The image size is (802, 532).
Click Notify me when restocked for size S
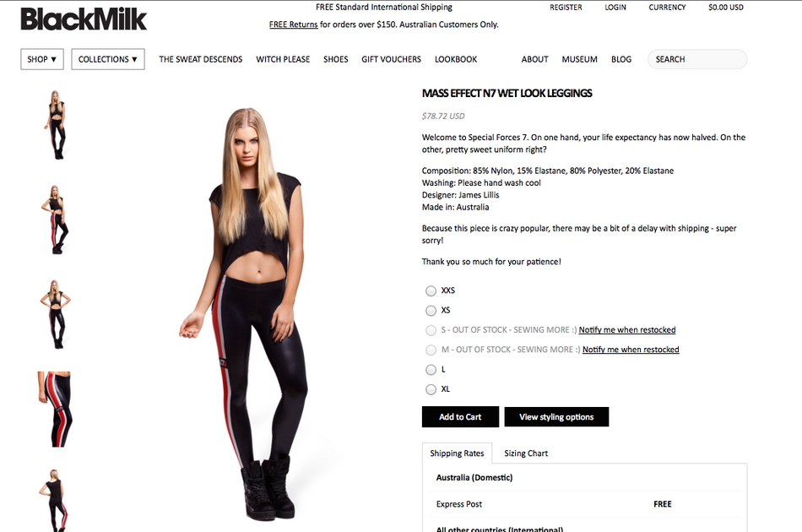(627, 330)
